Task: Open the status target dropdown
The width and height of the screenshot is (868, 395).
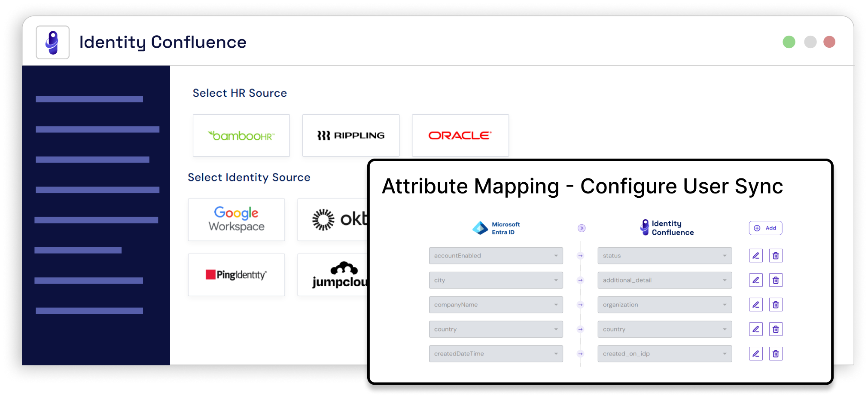Action: coord(664,256)
